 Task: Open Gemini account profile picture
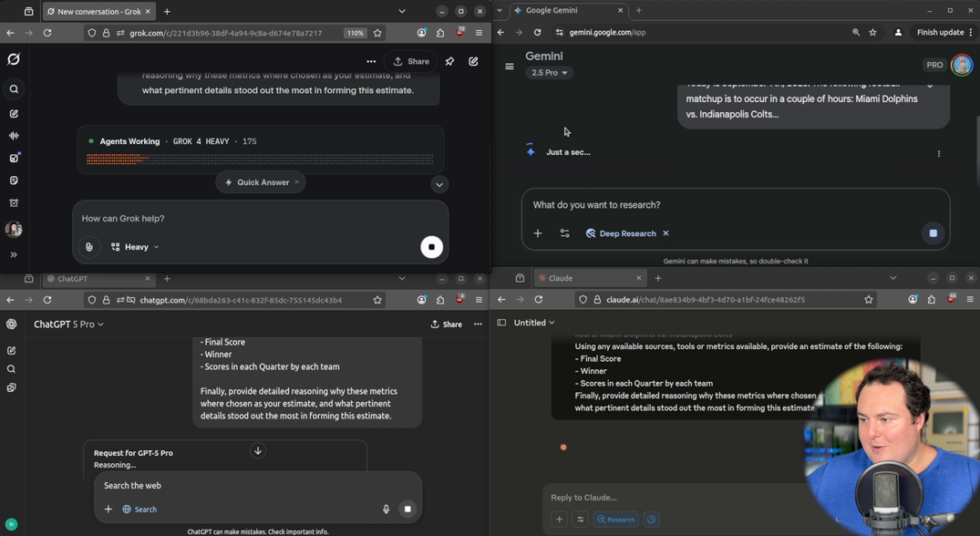962,65
